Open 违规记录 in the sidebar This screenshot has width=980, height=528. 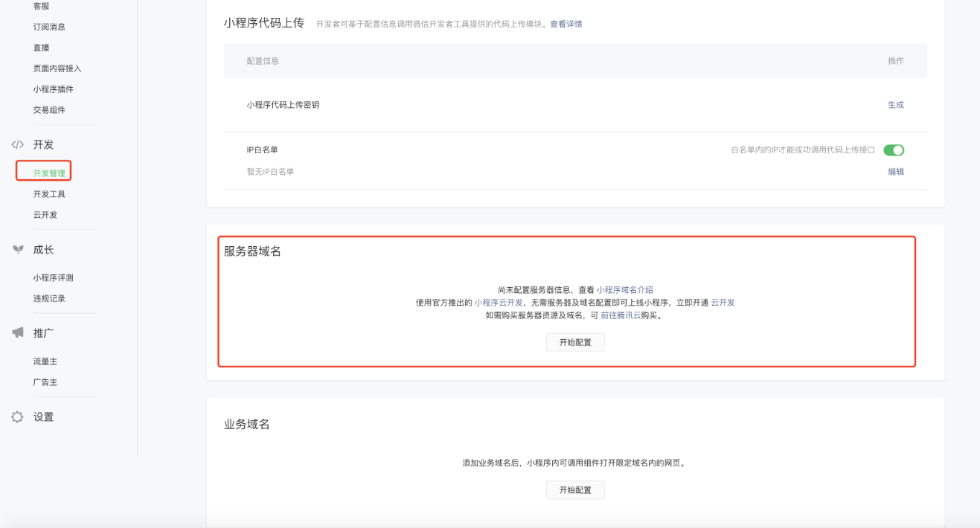[x=49, y=298]
